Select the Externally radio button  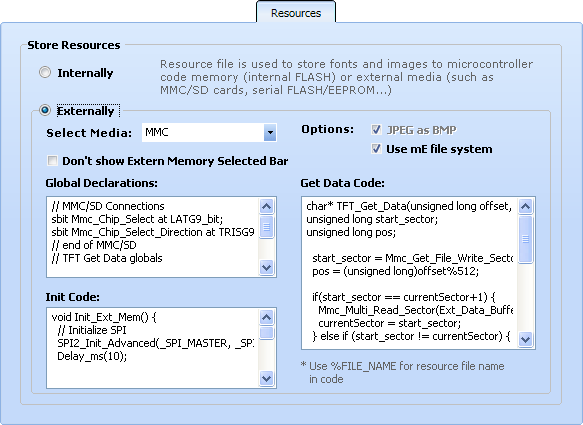pos(45,110)
